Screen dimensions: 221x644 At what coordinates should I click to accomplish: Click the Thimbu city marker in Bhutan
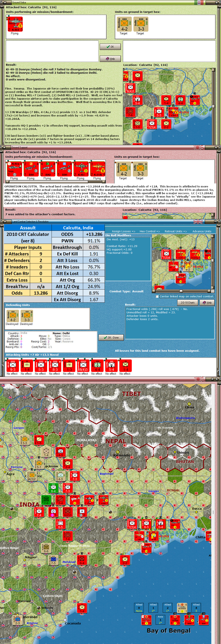coord(175,452)
